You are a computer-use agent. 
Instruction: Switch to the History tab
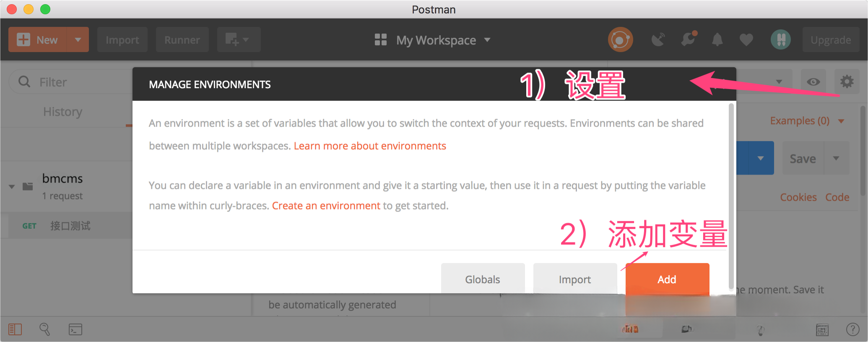tap(63, 112)
